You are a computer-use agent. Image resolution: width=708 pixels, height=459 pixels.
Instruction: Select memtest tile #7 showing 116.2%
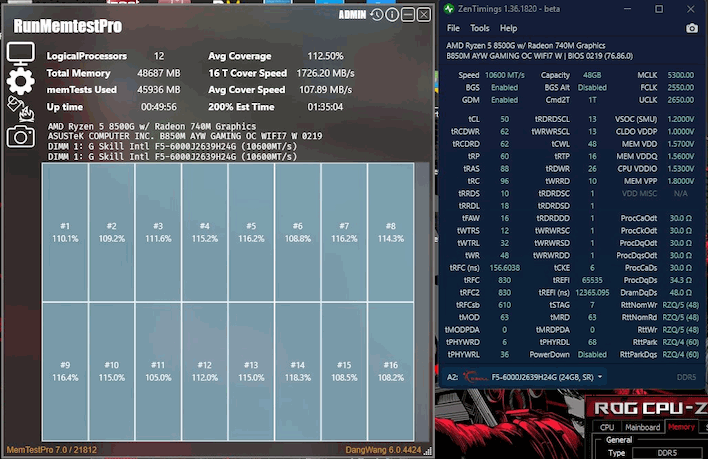pyautogui.click(x=344, y=232)
